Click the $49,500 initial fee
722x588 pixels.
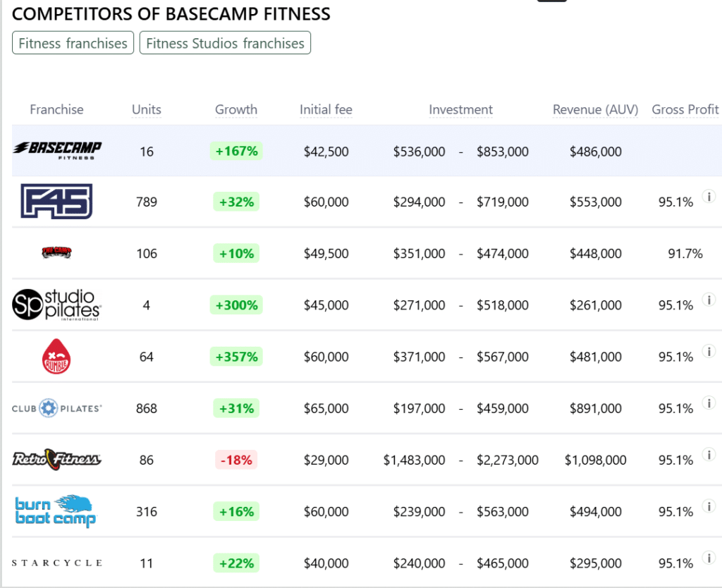click(x=326, y=253)
